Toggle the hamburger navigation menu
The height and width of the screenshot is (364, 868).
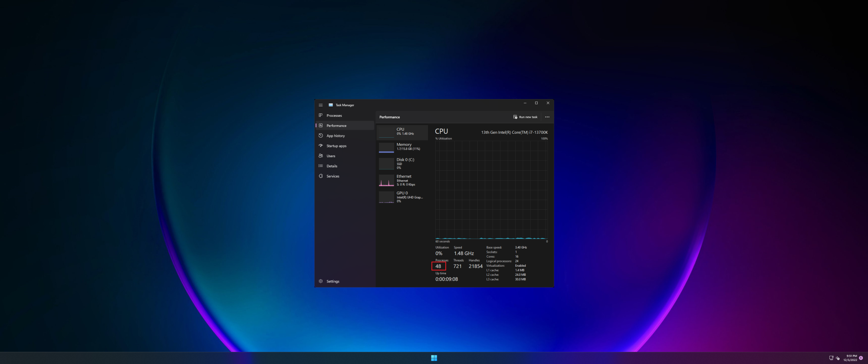(321, 105)
